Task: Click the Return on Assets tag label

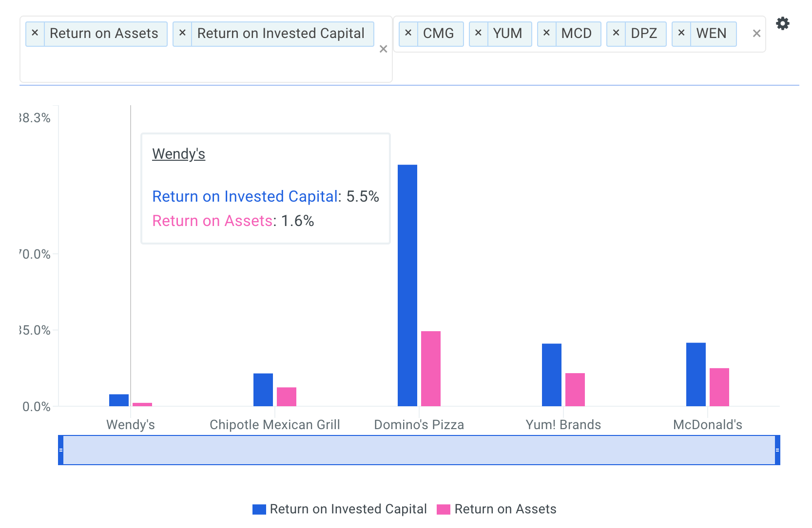Action: 104,33
